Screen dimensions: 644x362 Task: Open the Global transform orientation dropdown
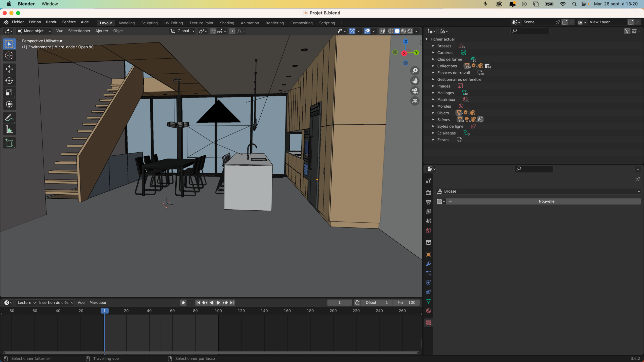click(x=183, y=31)
